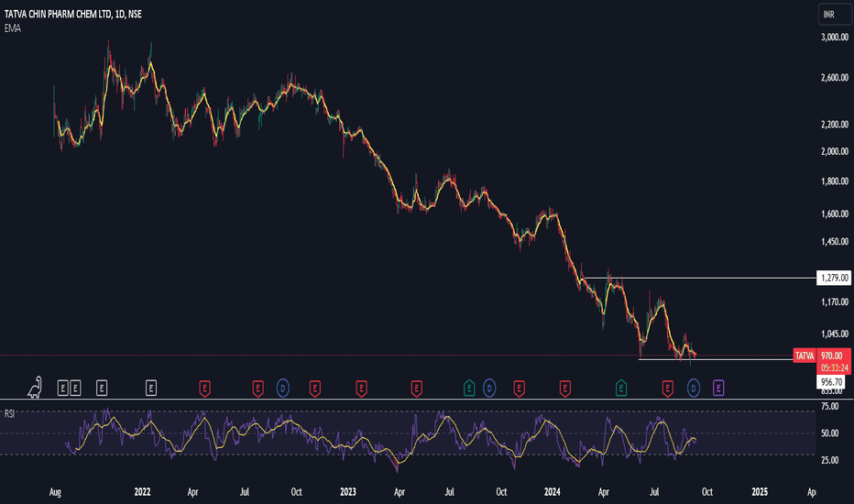
Task: Click the 2024 label on time axis
Action: (553, 492)
